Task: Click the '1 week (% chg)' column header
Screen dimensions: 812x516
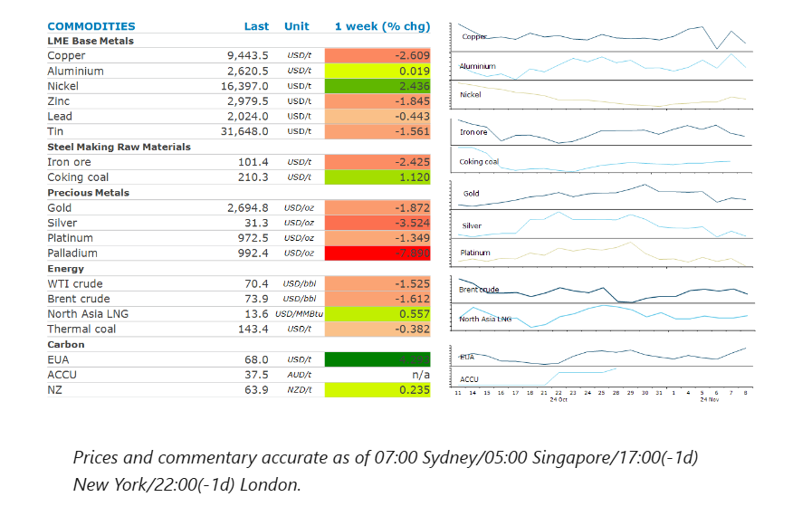Action: (x=382, y=26)
